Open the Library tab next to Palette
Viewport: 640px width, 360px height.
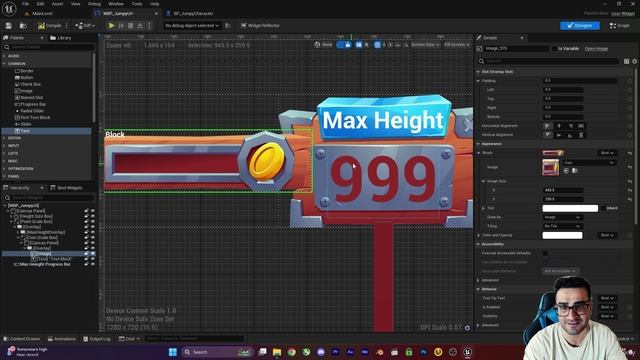(60, 38)
